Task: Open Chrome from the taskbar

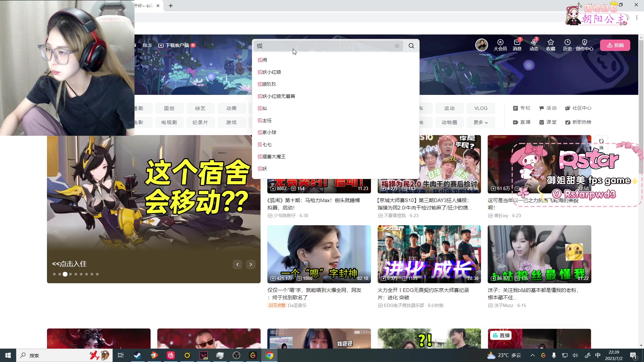Action: tap(269, 355)
